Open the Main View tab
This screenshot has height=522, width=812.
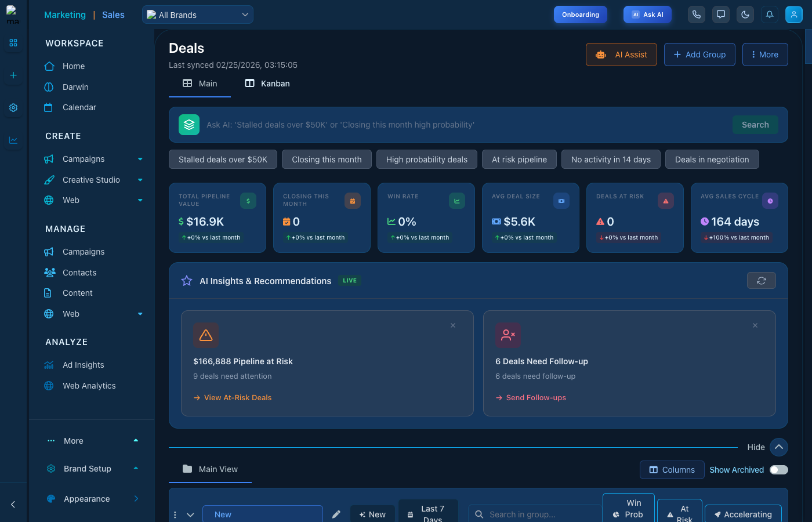[x=210, y=469]
